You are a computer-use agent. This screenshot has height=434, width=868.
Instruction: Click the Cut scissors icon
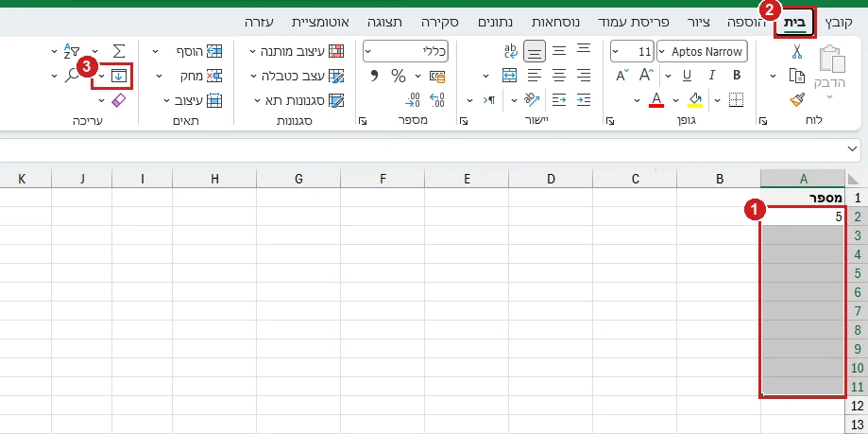tap(796, 52)
